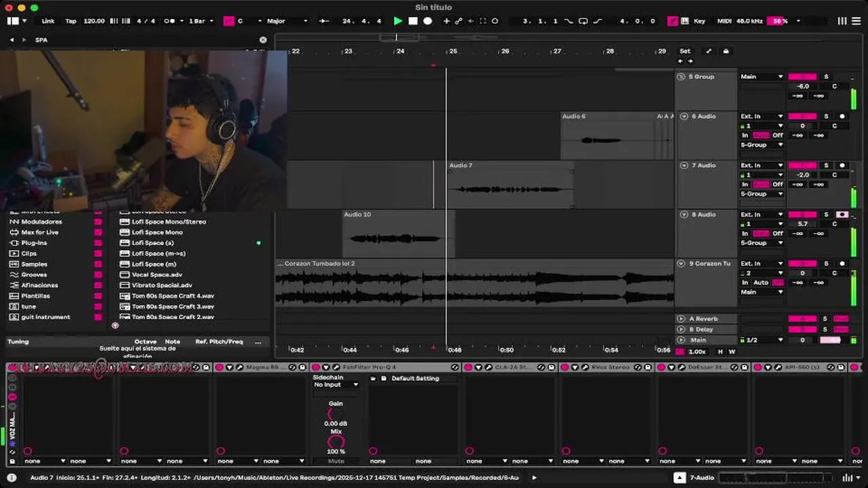Open the 8 Audio 5-Group output dropdown
The width and height of the screenshot is (868, 488).
[762, 243]
